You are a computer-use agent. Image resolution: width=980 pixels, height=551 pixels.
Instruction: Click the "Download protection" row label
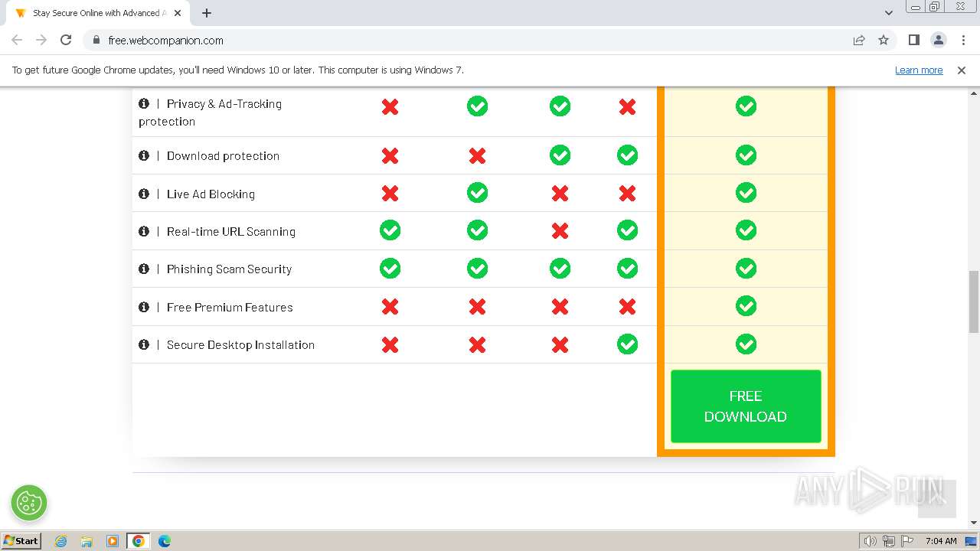223,155
